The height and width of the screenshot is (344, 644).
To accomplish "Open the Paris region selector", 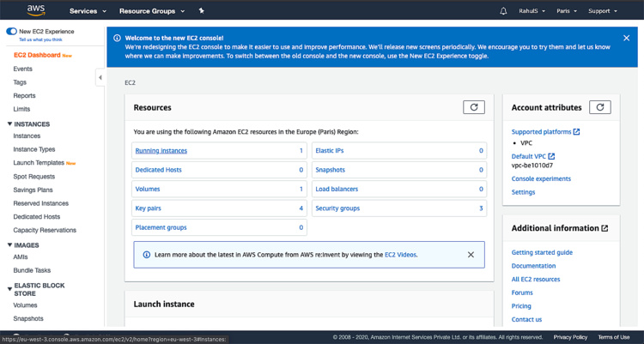I will (567, 11).
